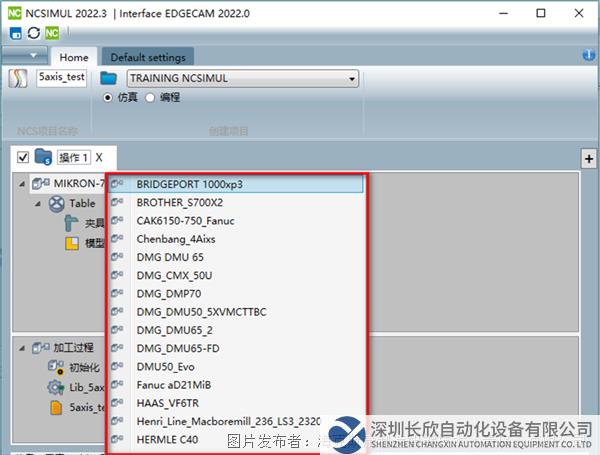Click the NCS project icon left of 5axis_test
Viewport: 600px width, 455px height.
(18, 79)
